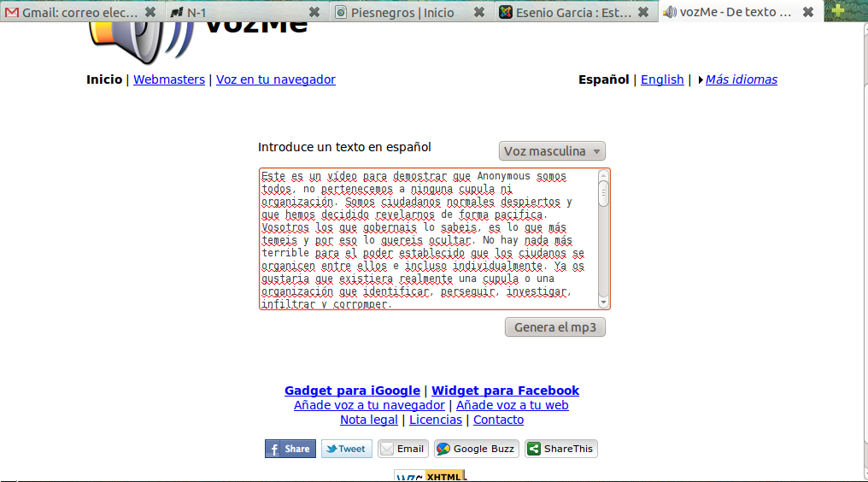
Task: Click the text area scroll up arrow
Action: [603, 175]
